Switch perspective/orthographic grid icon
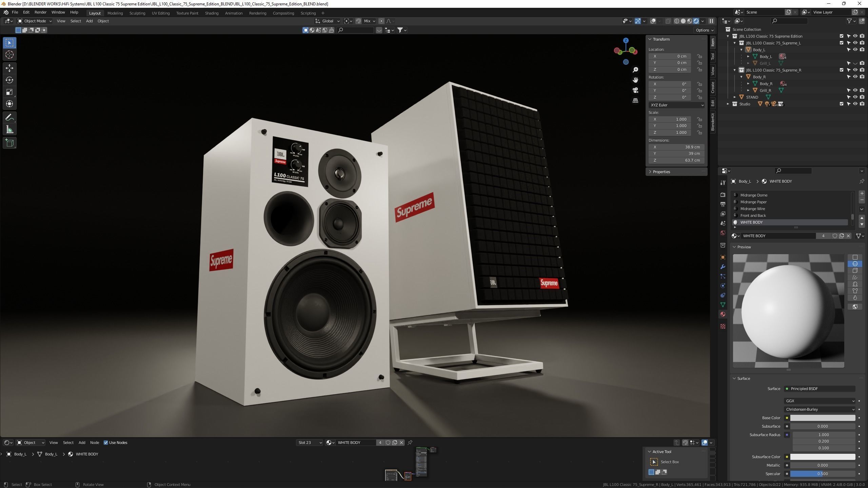Screen dimensions: 868x488 [x=635, y=101]
